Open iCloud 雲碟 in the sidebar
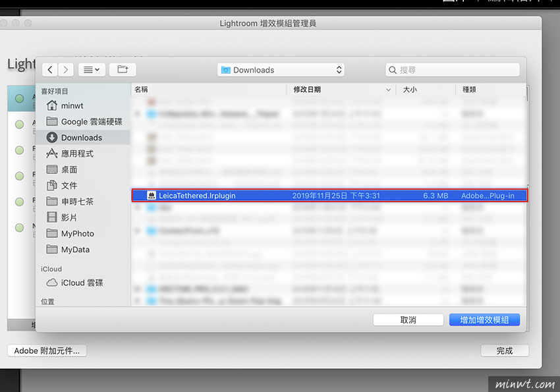This screenshot has height=392, width=560. point(83,283)
